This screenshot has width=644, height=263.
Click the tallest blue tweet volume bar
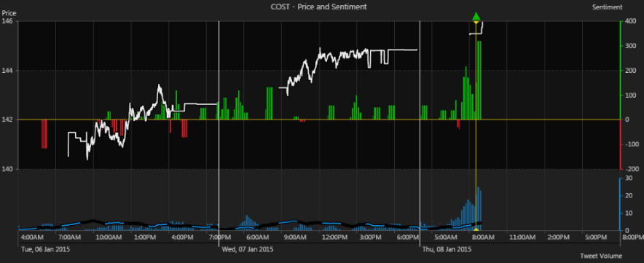[x=478, y=208]
